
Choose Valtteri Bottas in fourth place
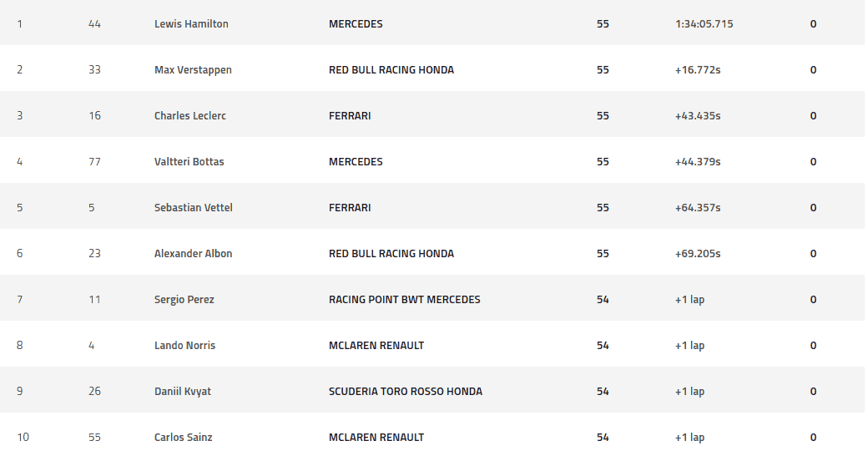pyautogui.click(x=189, y=162)
